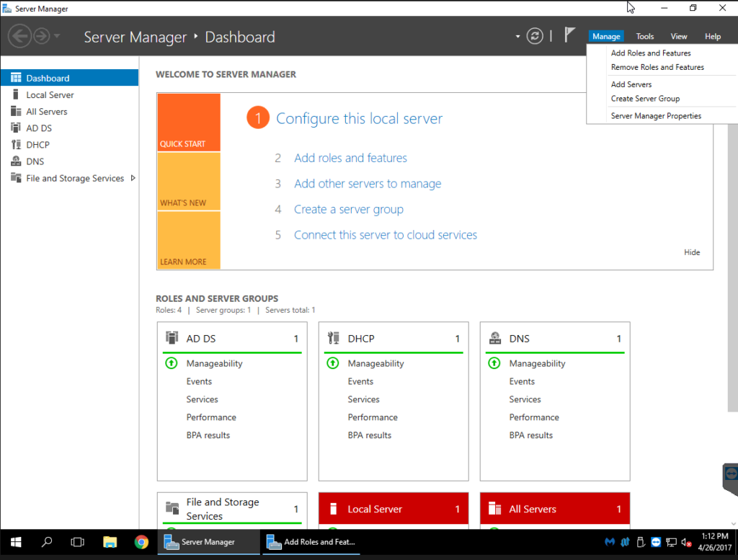Open the notifications flag icon

(x=569, y=35)
